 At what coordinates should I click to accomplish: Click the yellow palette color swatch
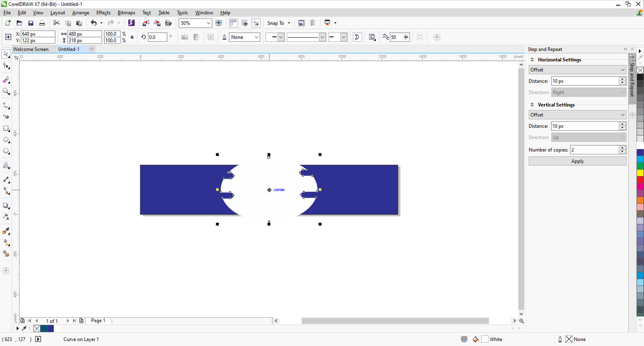point(640,173)
